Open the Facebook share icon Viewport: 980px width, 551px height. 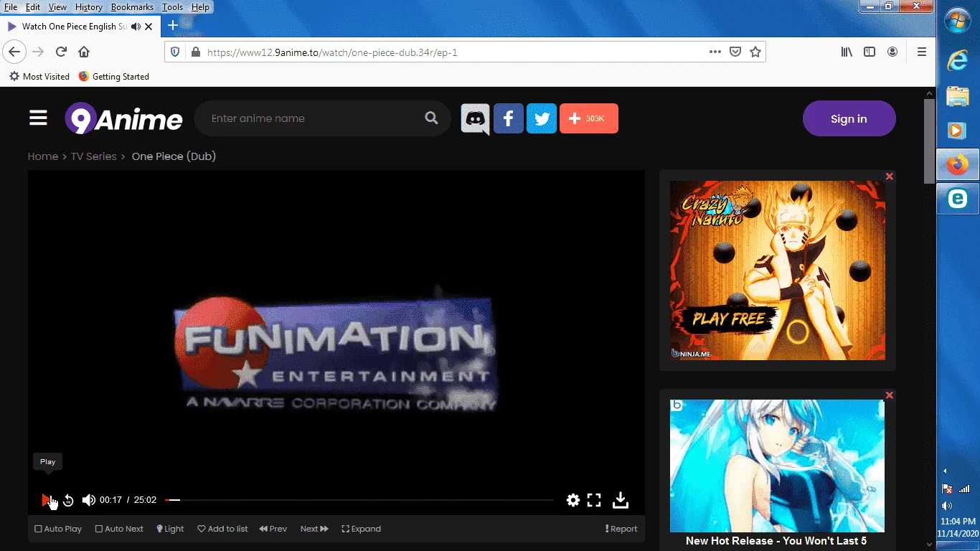tap(508, 118)
